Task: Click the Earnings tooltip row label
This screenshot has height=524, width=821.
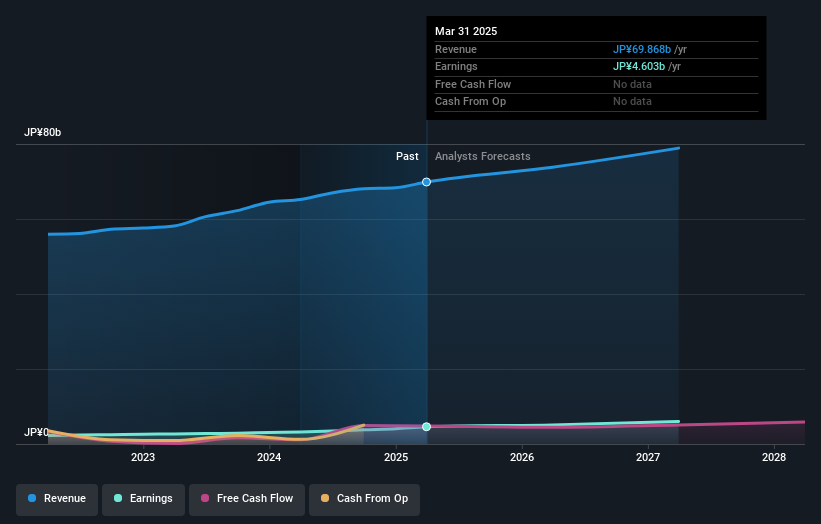Action: click(x=456, y=66)
